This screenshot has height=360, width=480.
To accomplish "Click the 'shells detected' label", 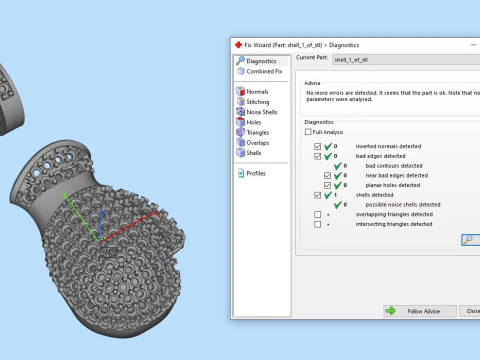I will (374, 195).
